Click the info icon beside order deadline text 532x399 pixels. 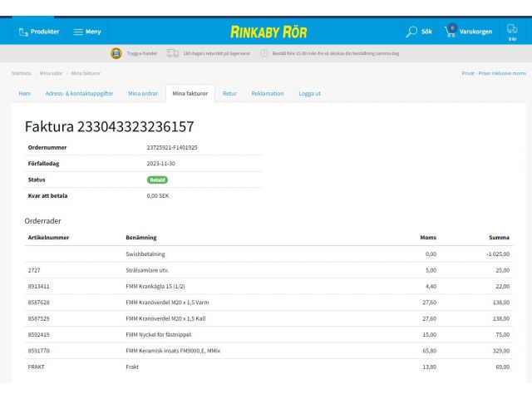click(264, 53)
